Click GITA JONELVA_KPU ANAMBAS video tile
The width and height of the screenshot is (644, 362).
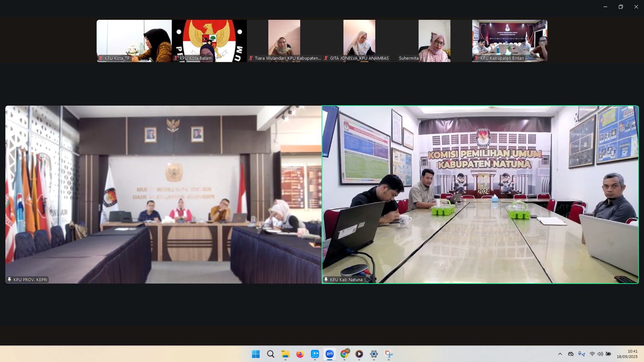pyautogui.click(x=359, y=41)
